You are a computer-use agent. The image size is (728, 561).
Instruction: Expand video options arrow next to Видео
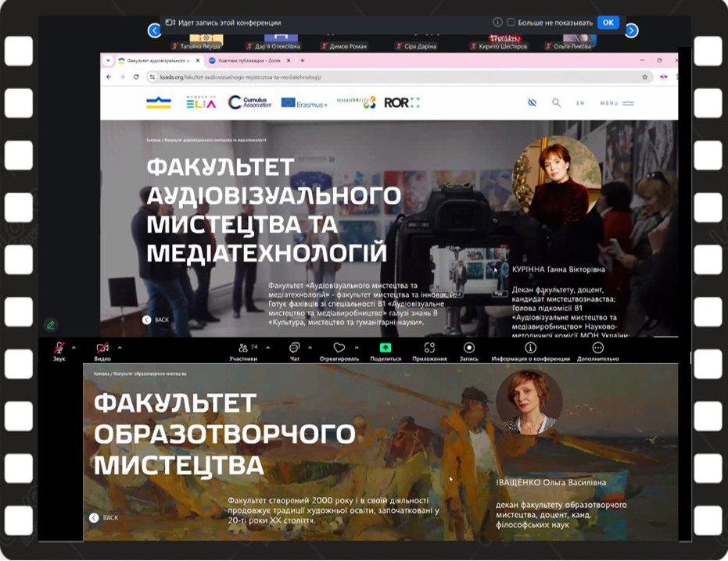[x=120, y=347]
